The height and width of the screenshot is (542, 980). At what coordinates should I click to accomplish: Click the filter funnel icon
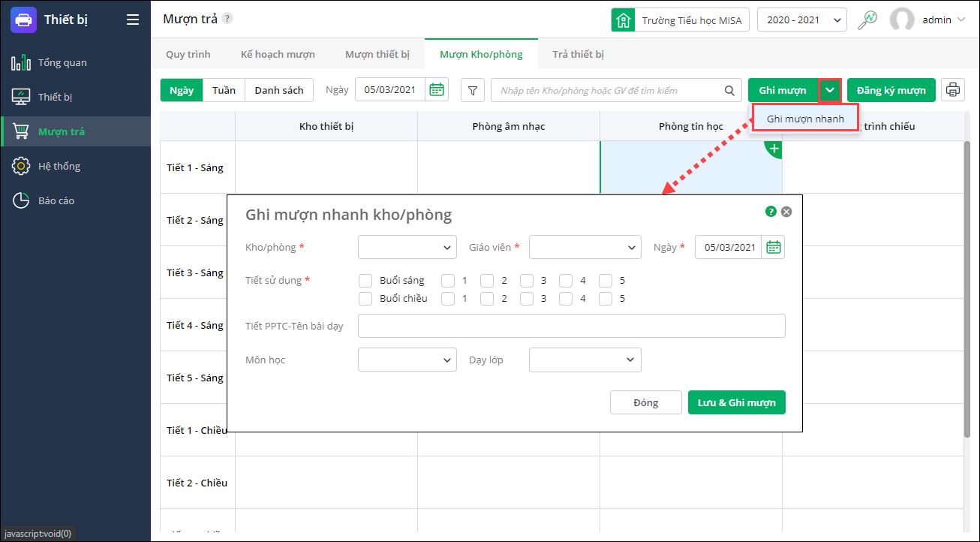click(472, 90)
